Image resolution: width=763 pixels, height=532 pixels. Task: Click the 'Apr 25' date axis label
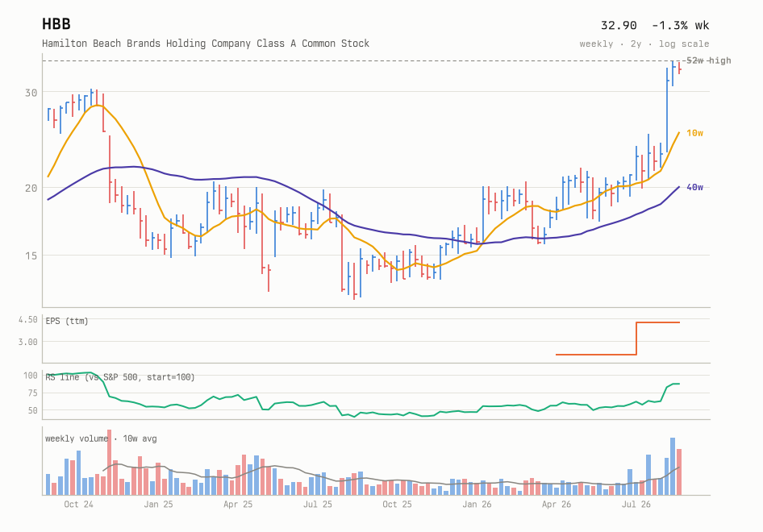click(238, 505)
